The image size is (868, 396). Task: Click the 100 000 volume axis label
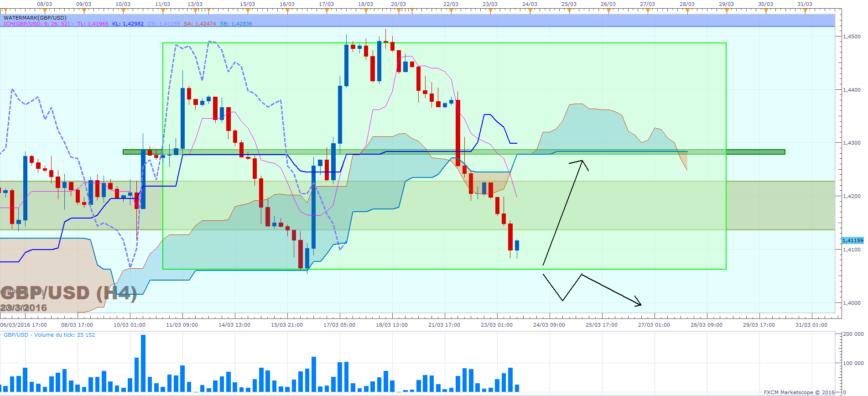coord(853,363)
